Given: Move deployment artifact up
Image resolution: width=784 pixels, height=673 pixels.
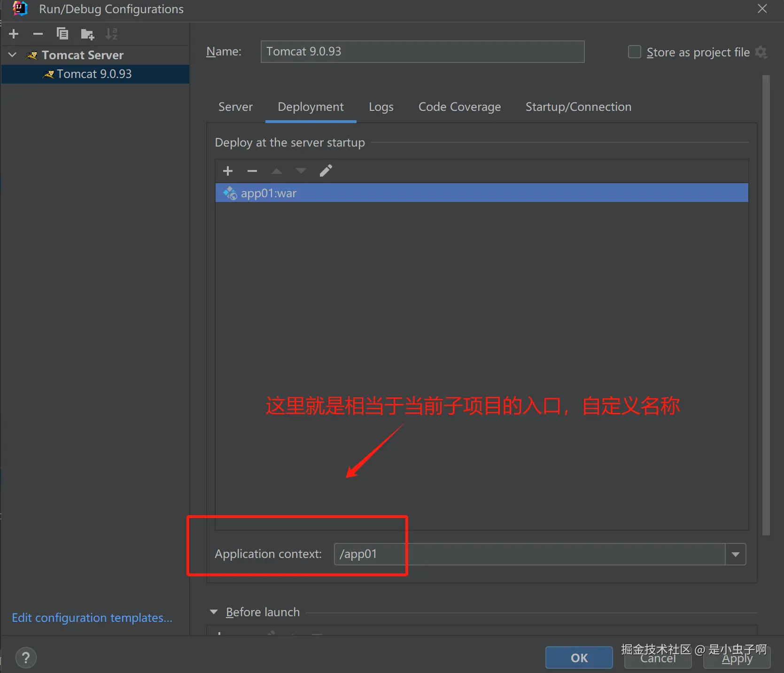Looking at the screenshot, I should coord(277,171).
